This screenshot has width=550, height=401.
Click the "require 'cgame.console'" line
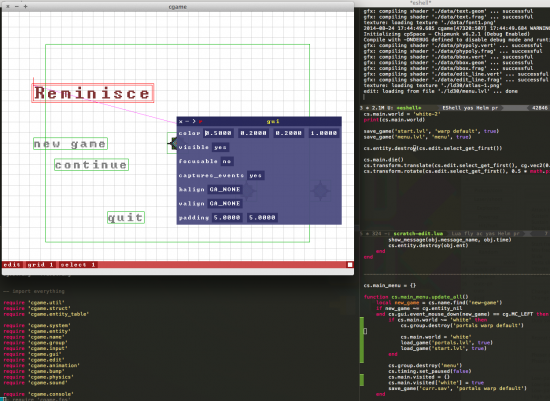[x=38, y=394]
